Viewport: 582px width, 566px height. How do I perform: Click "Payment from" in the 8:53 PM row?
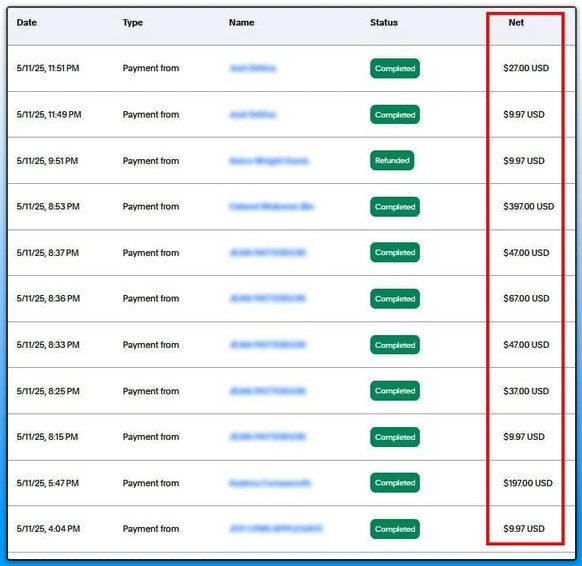pyautogui.click(x=151, y=206)
